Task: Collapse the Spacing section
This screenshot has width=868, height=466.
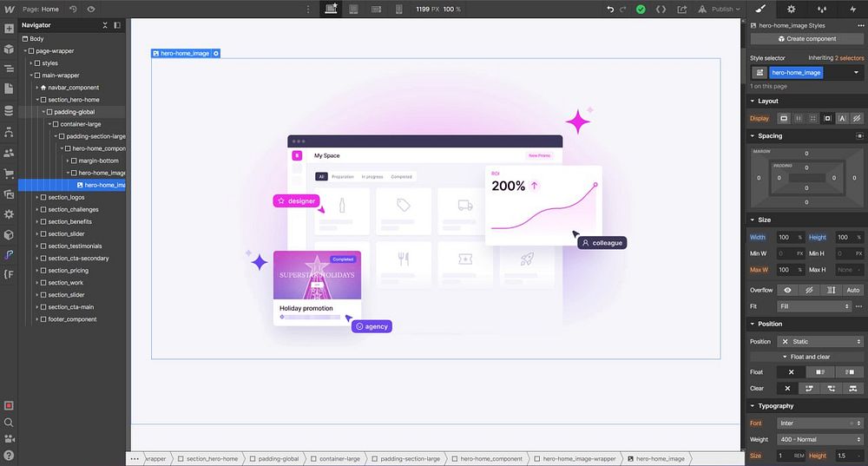Action: tap(753, 136)
